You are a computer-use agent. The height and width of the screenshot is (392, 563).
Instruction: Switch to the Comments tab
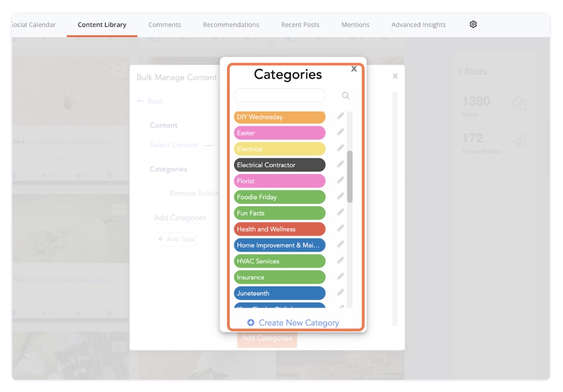coord(165,25)
